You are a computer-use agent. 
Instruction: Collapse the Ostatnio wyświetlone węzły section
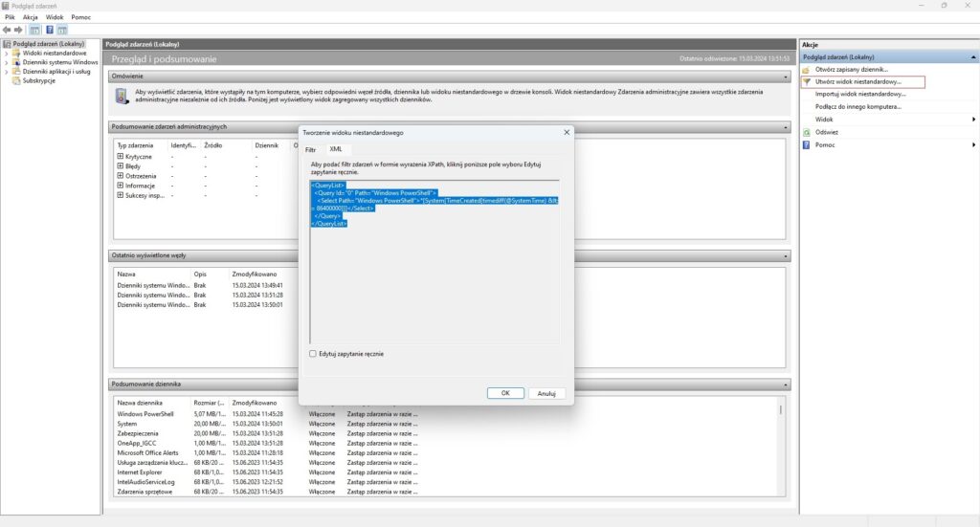point(786,256)
